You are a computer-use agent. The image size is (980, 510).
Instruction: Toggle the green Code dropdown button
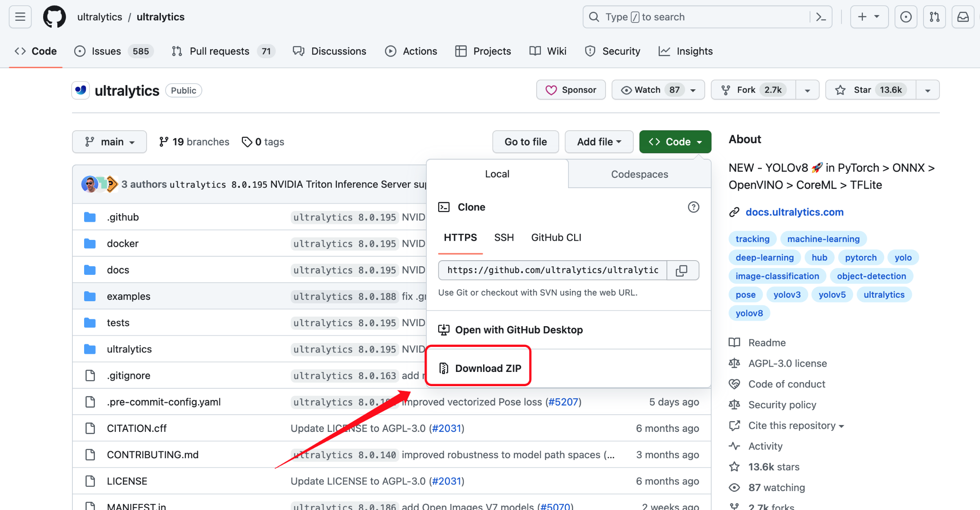pos(675,142)
